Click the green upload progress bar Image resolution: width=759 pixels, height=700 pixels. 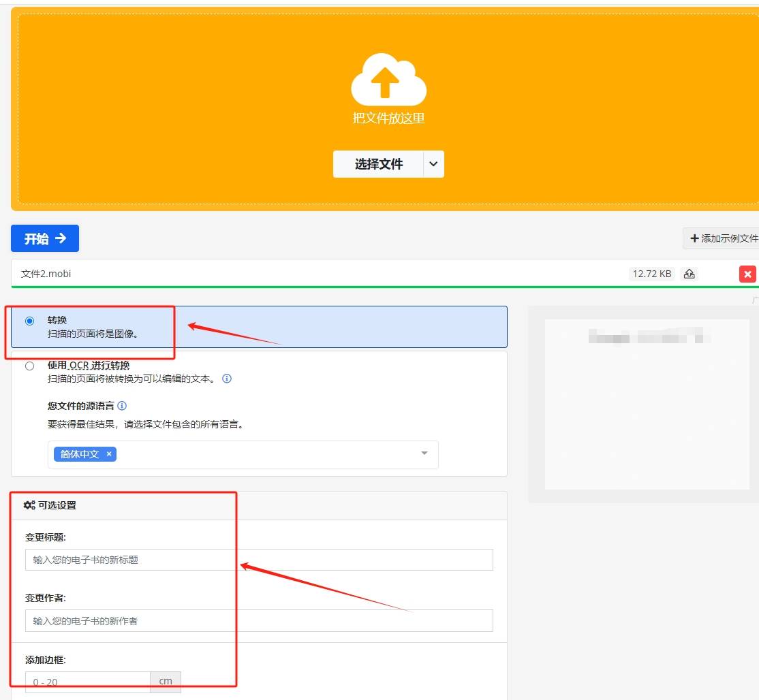[379, 287]
